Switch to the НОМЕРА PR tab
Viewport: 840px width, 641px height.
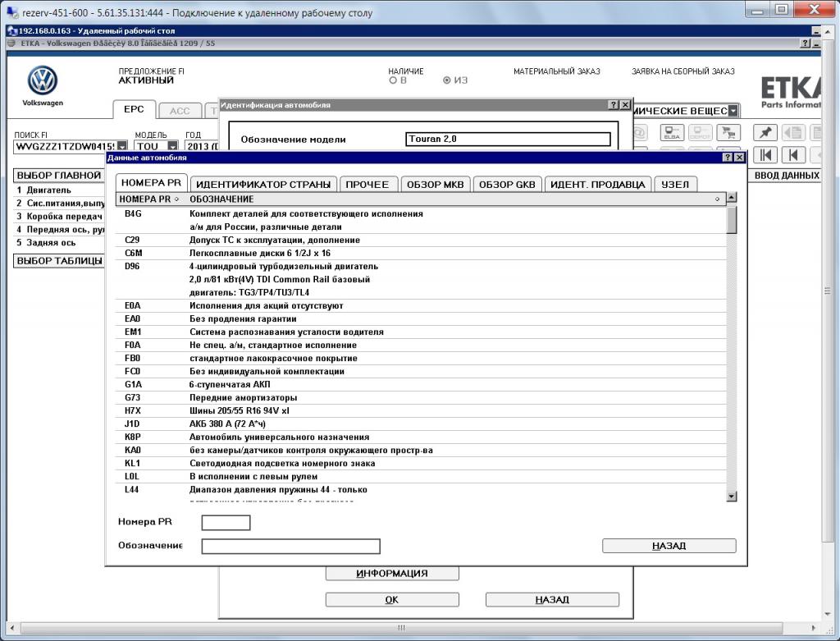click(152, 183)
